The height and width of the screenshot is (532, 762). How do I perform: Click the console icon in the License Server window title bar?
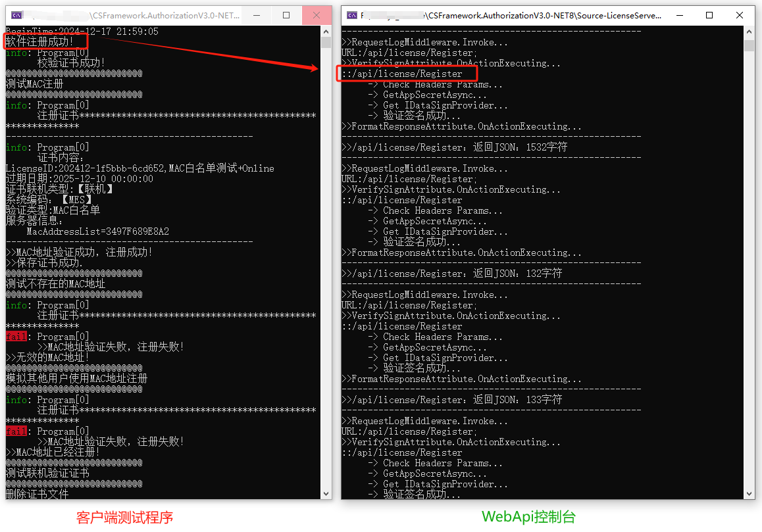(352, 15)
